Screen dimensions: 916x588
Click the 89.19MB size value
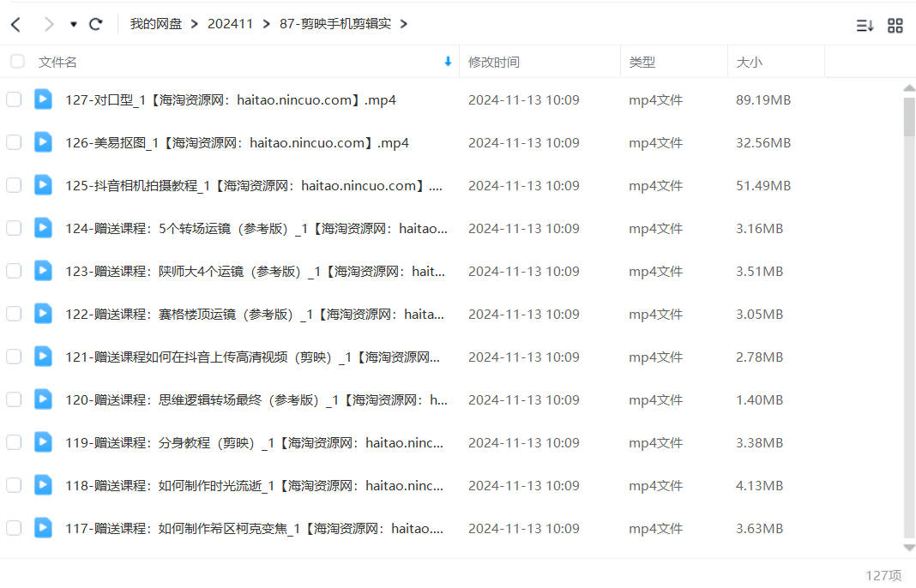click(x=763, y=99)
